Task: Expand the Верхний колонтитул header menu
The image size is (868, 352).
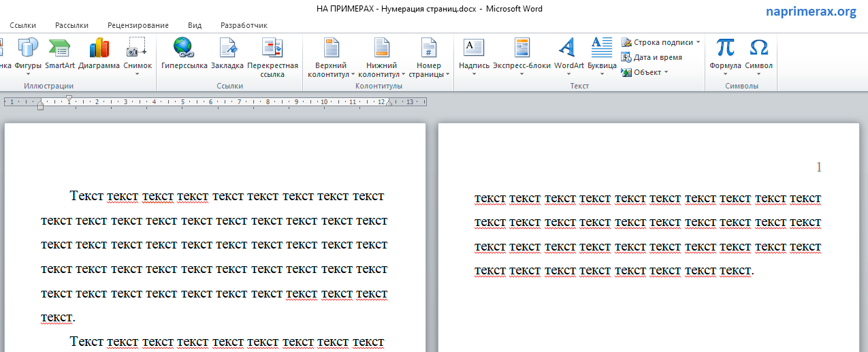Action: click(x=331, y=59)
